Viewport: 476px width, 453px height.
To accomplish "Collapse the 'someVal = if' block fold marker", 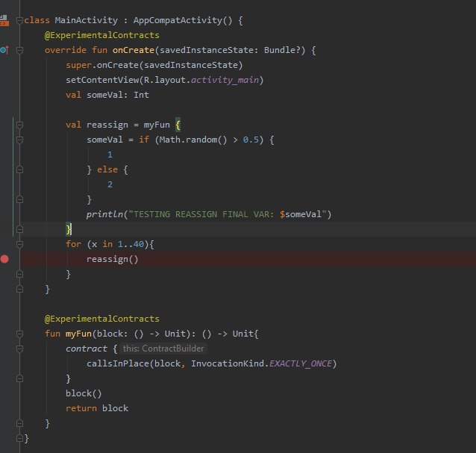I will [19, 140].
